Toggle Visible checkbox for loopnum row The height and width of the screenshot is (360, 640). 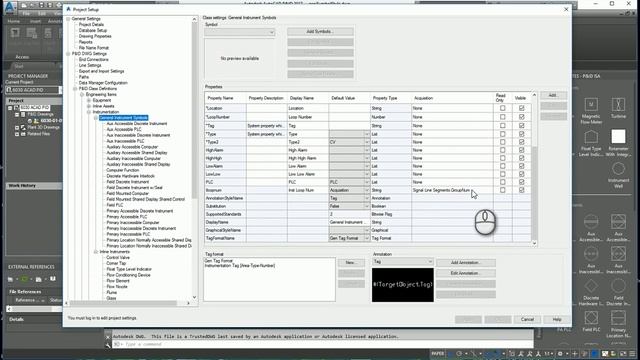point(521,190)
